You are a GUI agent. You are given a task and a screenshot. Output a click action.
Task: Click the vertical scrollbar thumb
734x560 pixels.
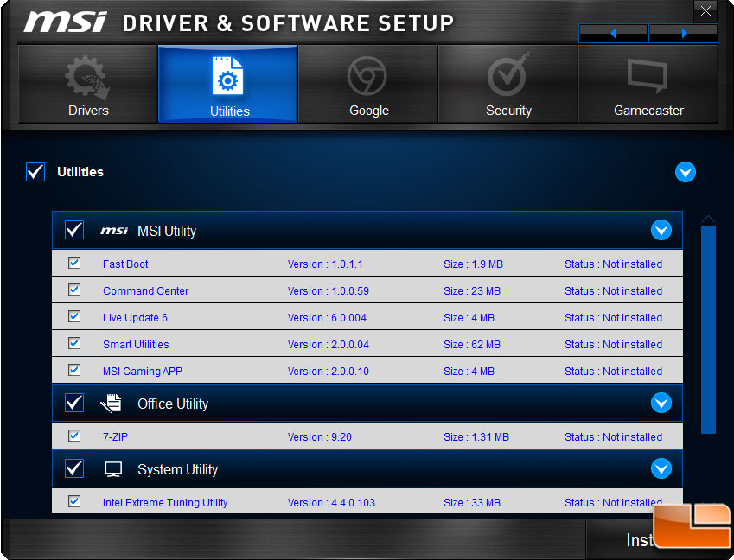click(708, 329)
